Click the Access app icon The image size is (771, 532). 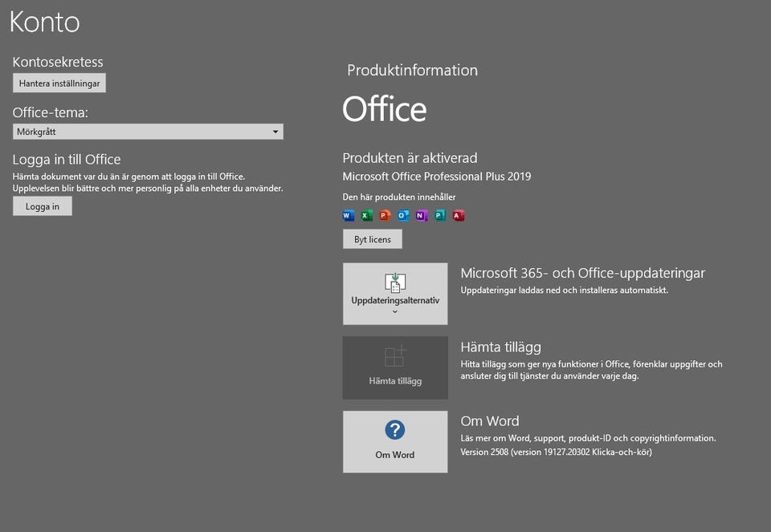tap(459, 215)
